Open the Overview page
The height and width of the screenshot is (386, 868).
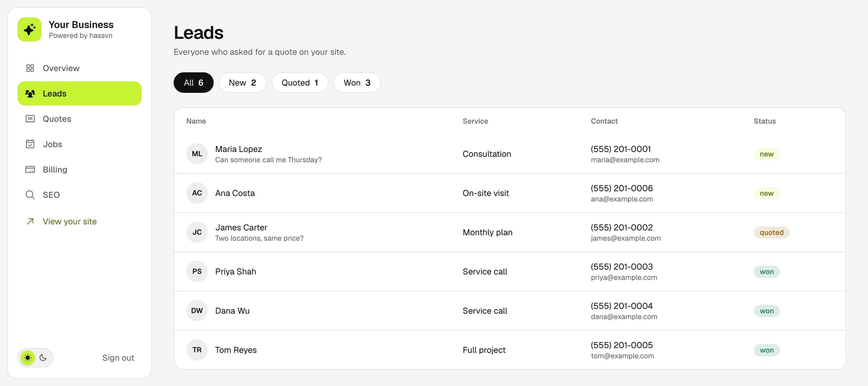tap(80, 68)
